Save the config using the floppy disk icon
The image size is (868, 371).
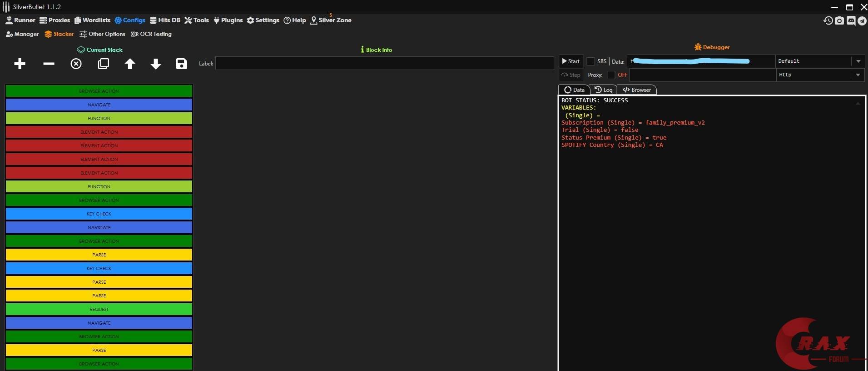(182, 64)
